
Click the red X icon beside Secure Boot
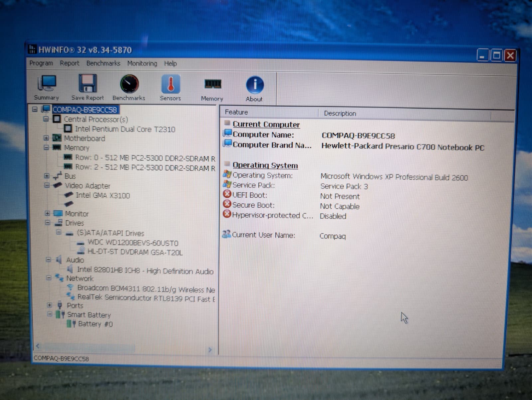click(x=227, y=204)
